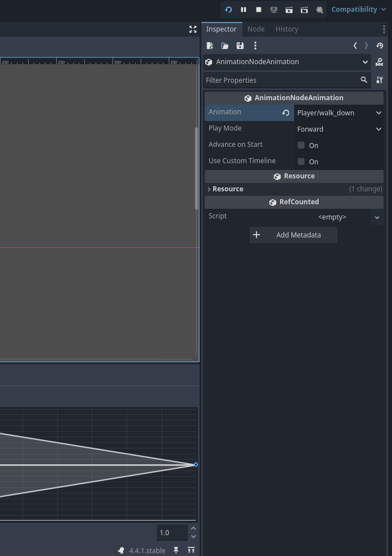
Task: Open the object history list icon
Action: [380, 46]
